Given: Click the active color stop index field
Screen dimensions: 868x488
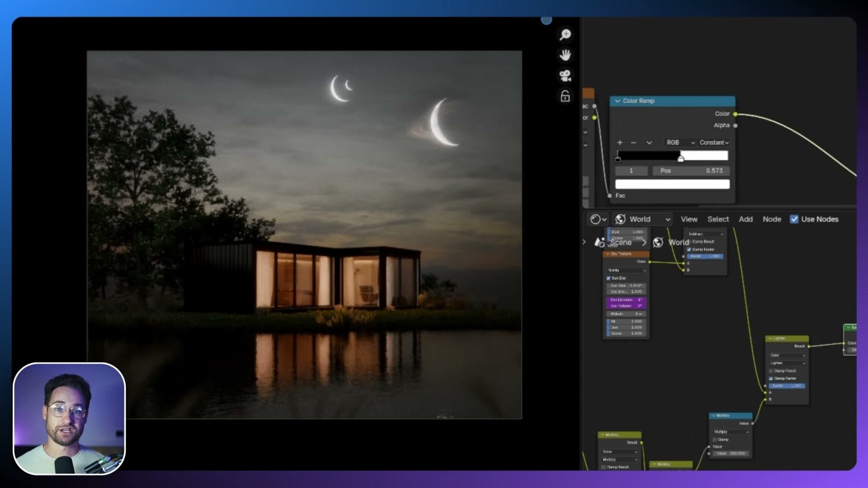Looking at the screenshot, I should (632, 171).
